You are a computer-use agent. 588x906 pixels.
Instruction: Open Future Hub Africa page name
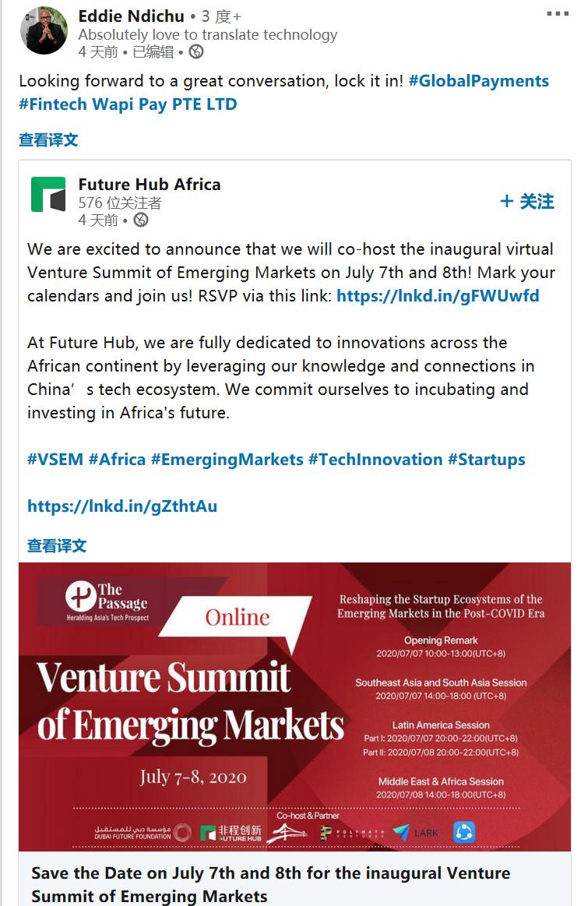click(150, 185)
